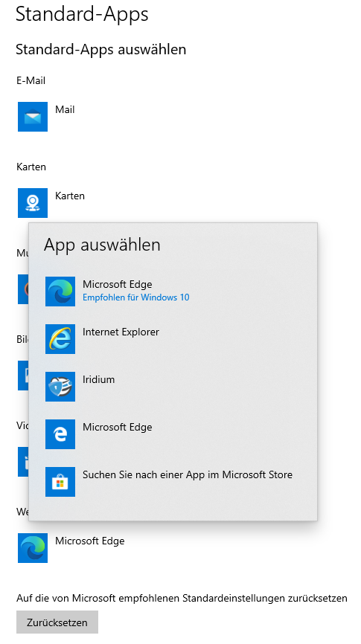
Task: Click the Microsoft Store icon
Action: 60,482
